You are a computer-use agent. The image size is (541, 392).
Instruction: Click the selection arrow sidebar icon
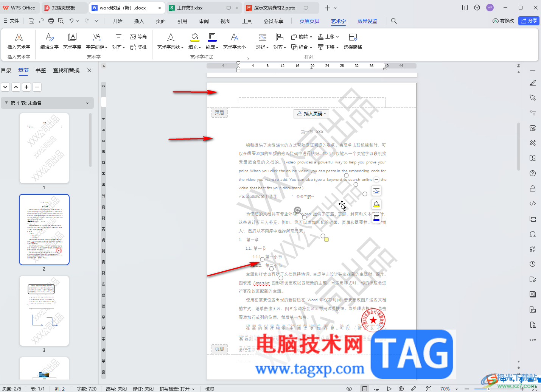tap(533, 98)
